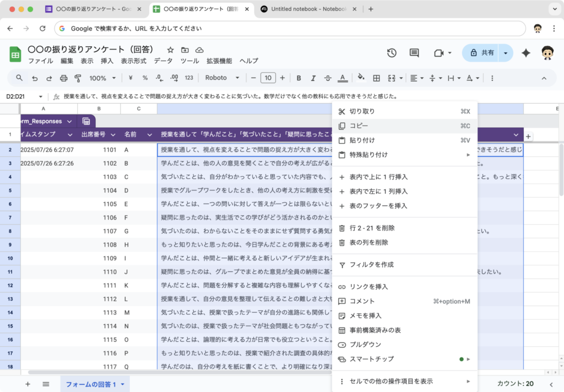Screen dimensions: 564x392
Task: Open the データ menu
Action: coord(163,61)
